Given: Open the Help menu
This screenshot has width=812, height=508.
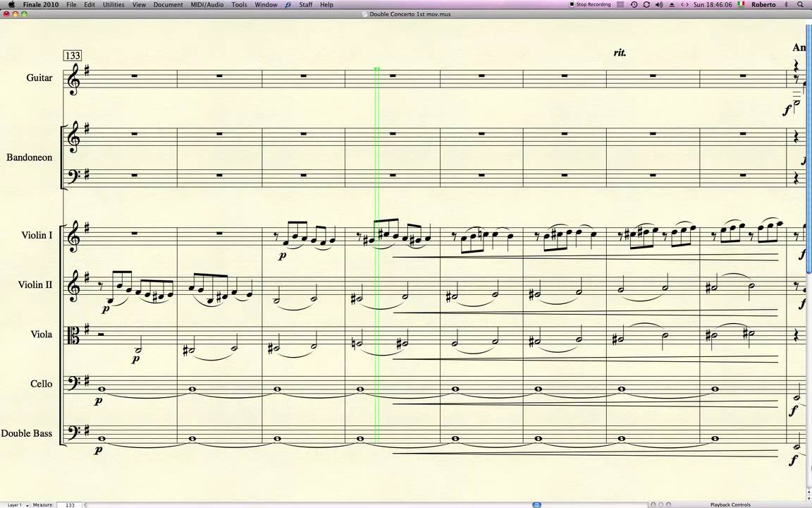Looking at the screenshot, I should pyautogui.click(x=327, y=5).
